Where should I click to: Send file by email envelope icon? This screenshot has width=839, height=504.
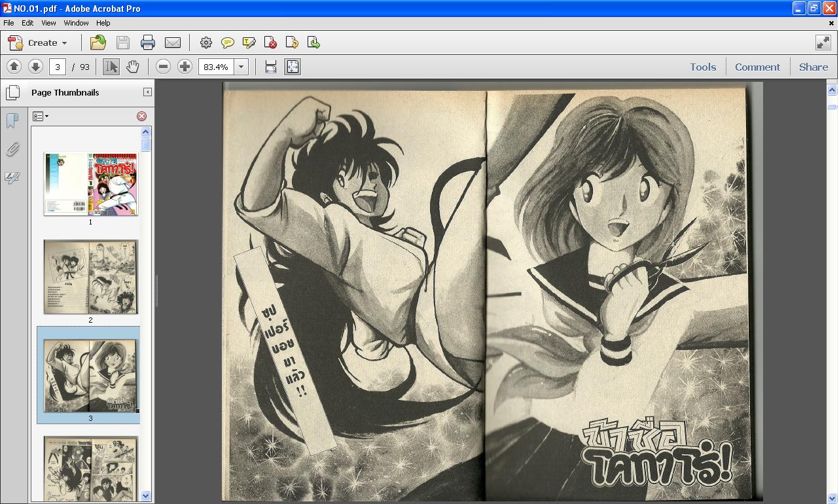(x=173, y=43)
